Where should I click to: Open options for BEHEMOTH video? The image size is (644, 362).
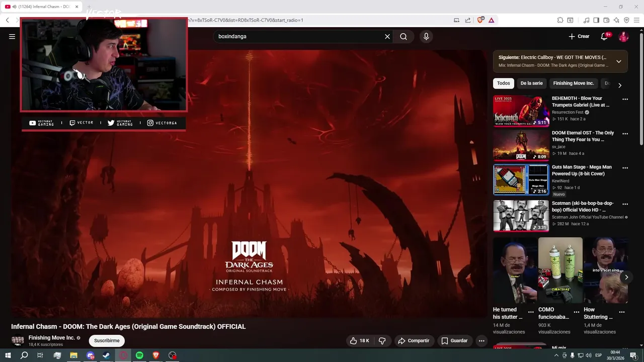(x=625, y=99)
